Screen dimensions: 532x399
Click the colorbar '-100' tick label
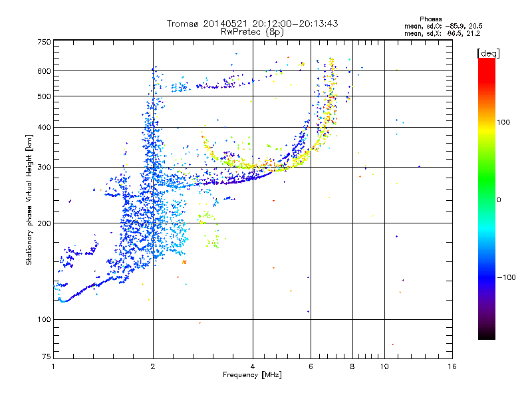click(506, 277)
